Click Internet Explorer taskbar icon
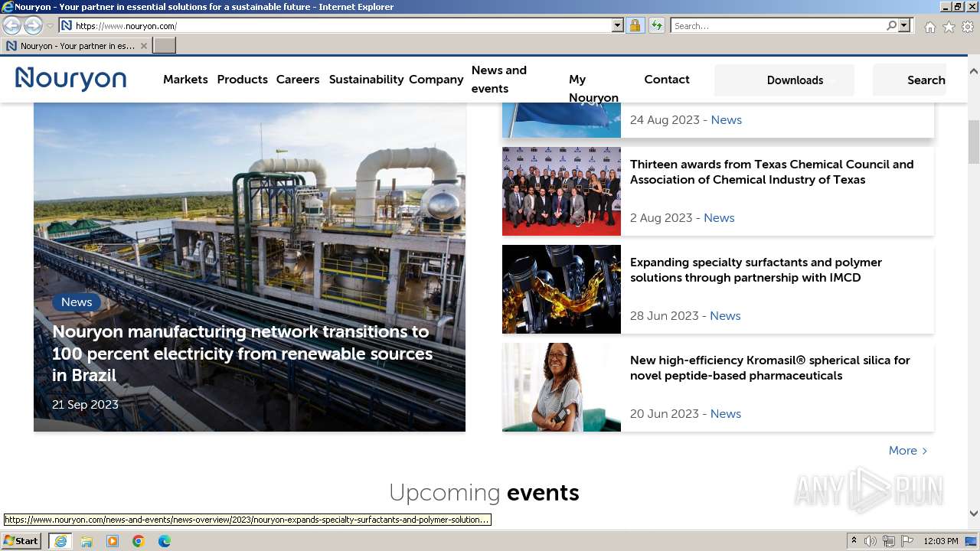Image resolution: width=980 pixels, height=551 pixels. (60, 541)
